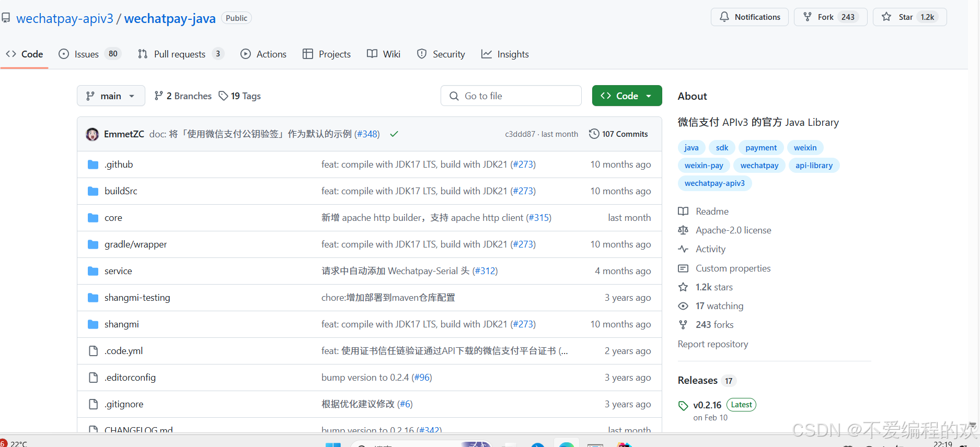Click the green commit status checkmark
This screenshot has width=980, height=447.
394,134
